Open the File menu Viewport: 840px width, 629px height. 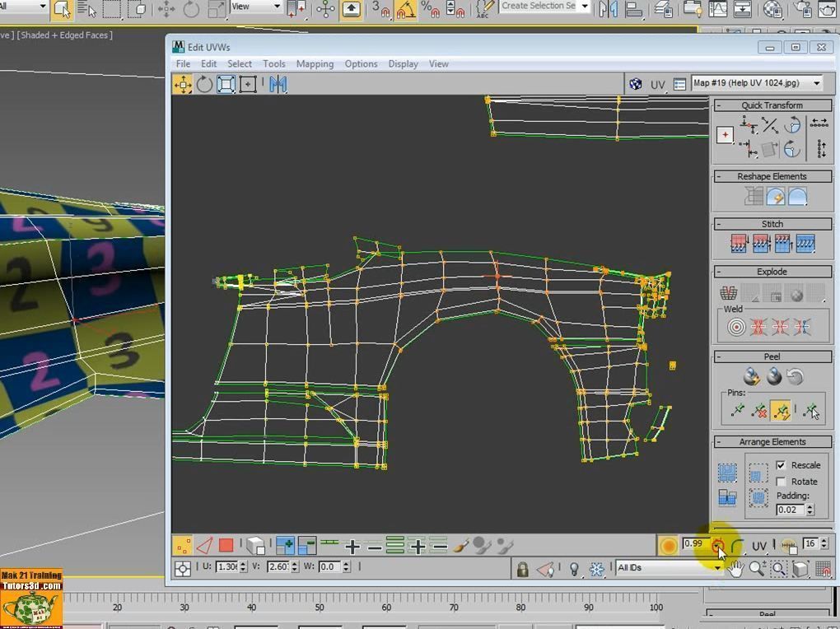(183, 63)
